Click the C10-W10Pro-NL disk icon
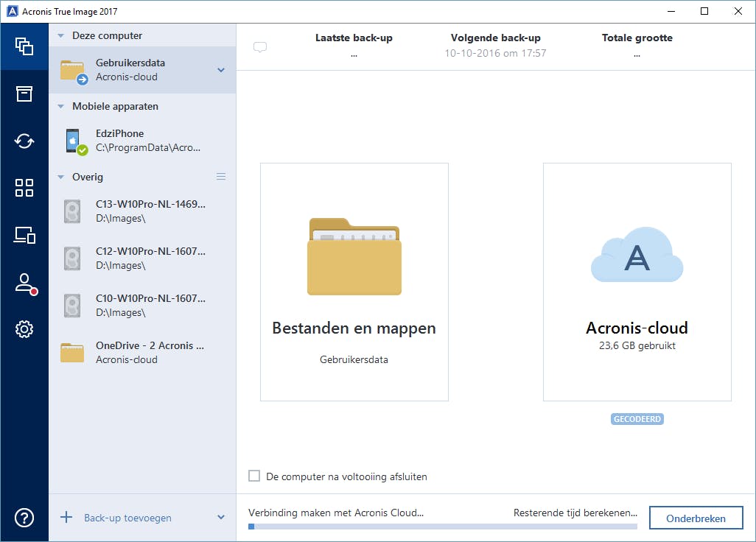 click(x=72, y=306)
